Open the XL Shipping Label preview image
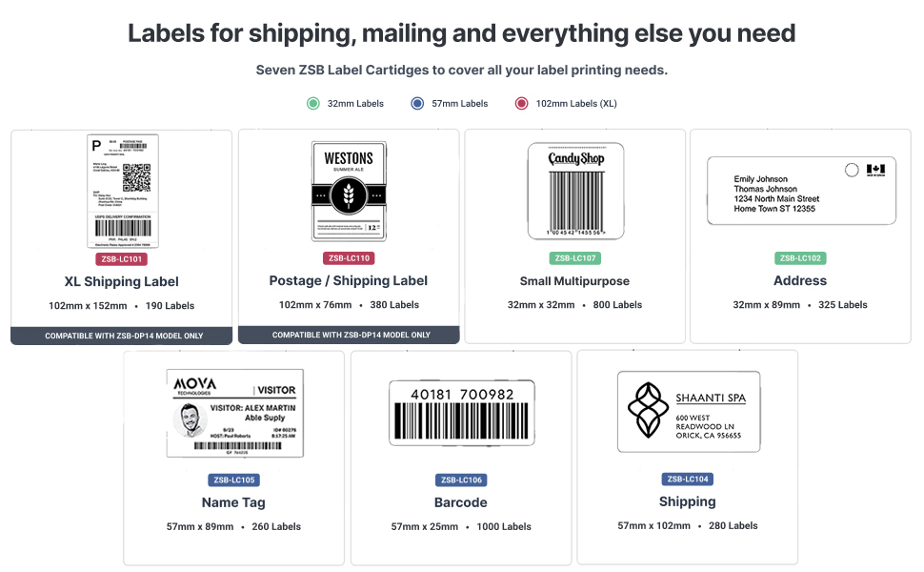The image size is (924, 572). tap(123, 191)
